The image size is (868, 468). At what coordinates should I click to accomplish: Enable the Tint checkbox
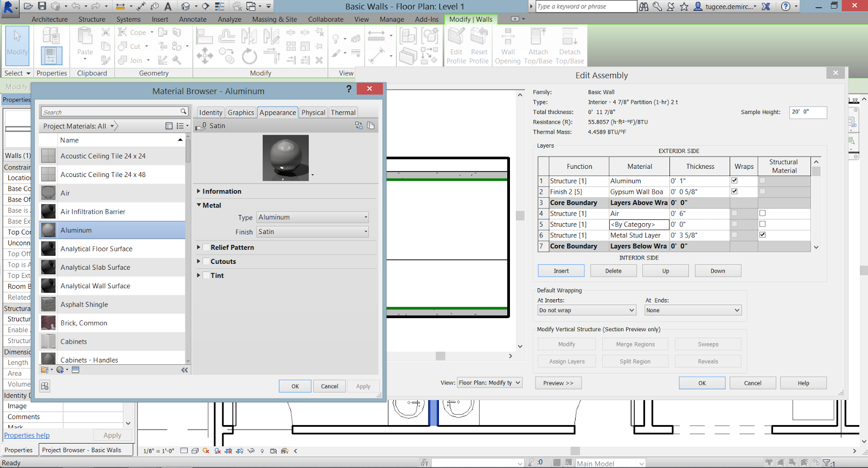(x=206, y=275)
